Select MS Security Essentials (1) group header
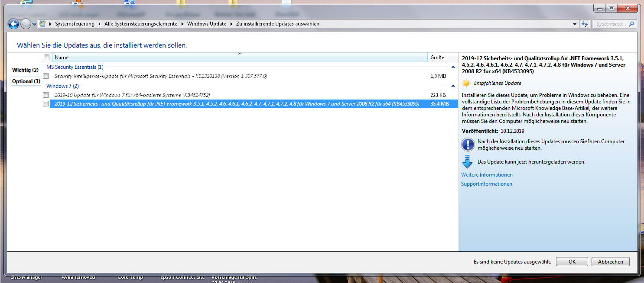 click(x=75, y=67)
